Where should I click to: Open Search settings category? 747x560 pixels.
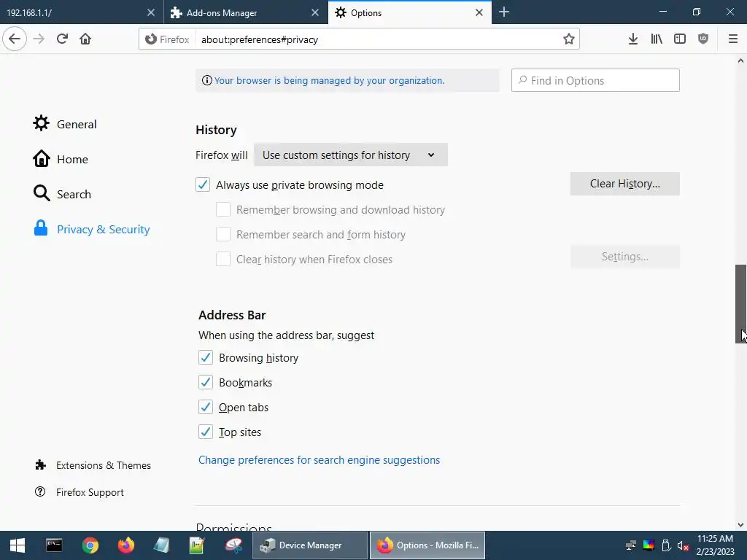(x=62, y=194)
